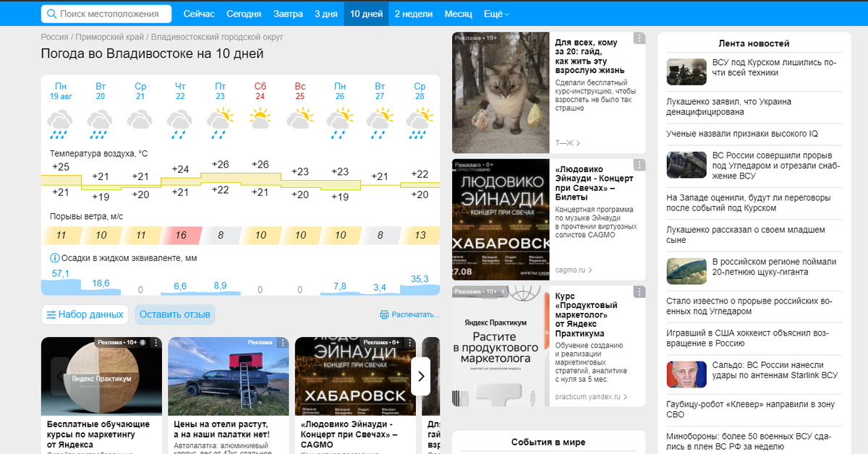Click Tuesday 27 weather icon

pos(380,122)
